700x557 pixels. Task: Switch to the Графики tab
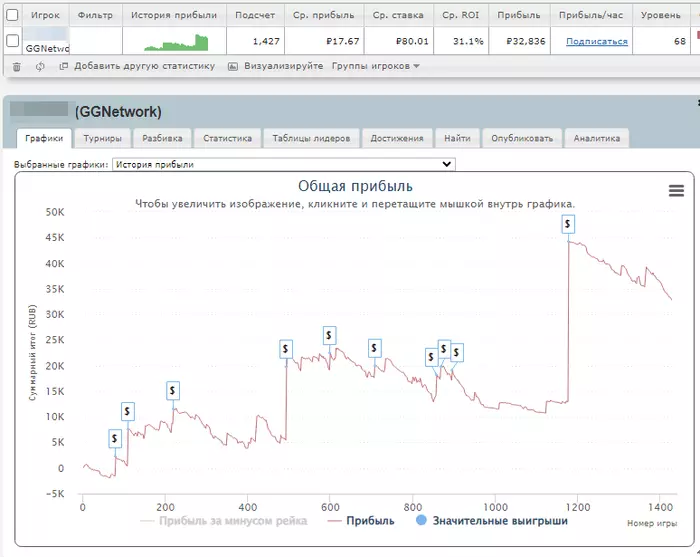click(x=44, y=138)
